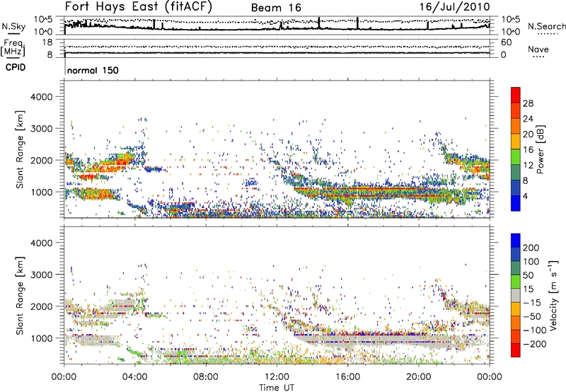Click the velocity colorbar value '-50'
This screenshot has width=566, height=392.
[532, 316]
